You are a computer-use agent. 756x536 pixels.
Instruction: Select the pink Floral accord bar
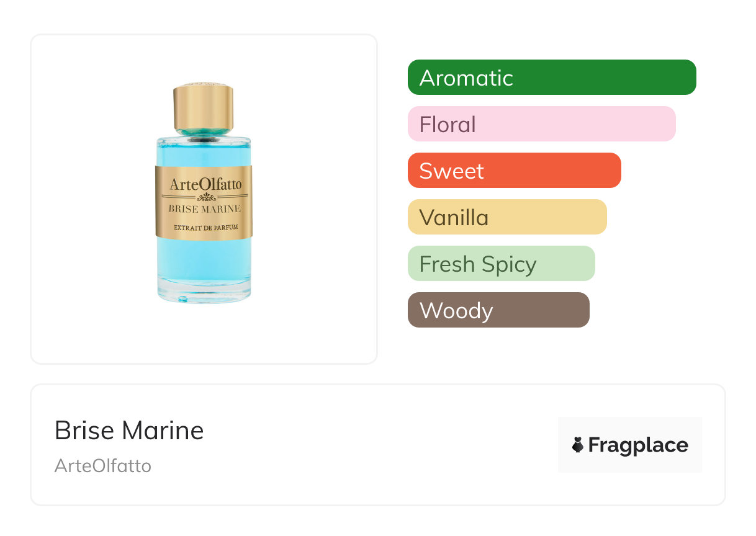coord(541,124)
